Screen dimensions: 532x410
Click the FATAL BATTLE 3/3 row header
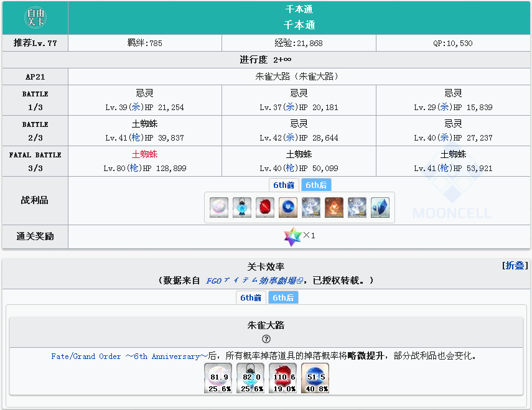[35, 161]
